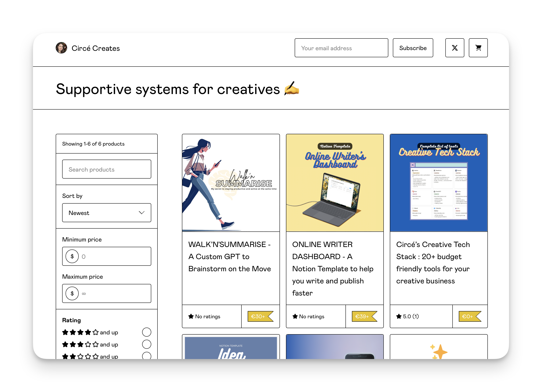
Task: Open WALK'N'SUMMARISE product title link
Action: (x=229, y=256)
